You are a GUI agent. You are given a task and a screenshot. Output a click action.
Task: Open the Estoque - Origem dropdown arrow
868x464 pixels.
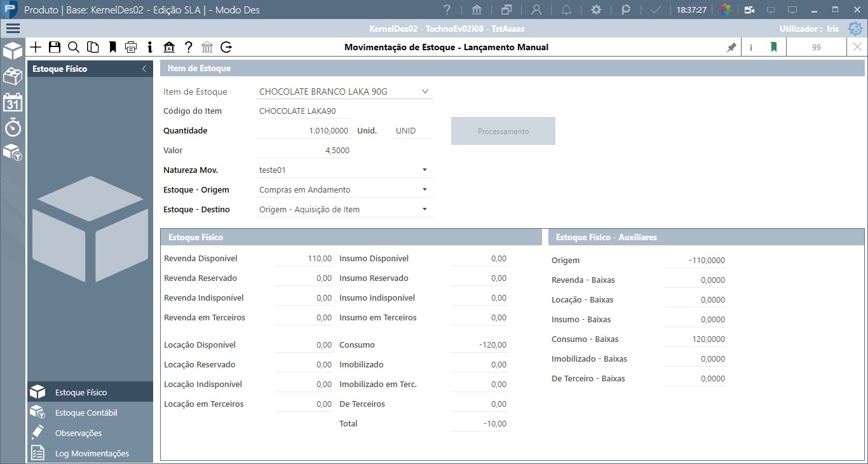pos(424,190)
